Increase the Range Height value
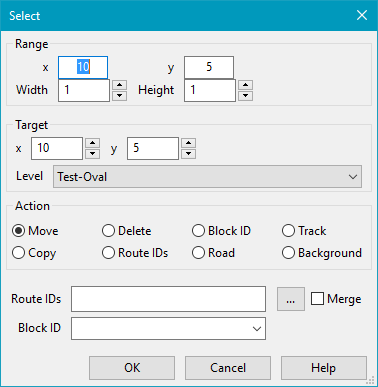Screen dimensions: 378x387 pyautogui.click(x=245, y=85)
